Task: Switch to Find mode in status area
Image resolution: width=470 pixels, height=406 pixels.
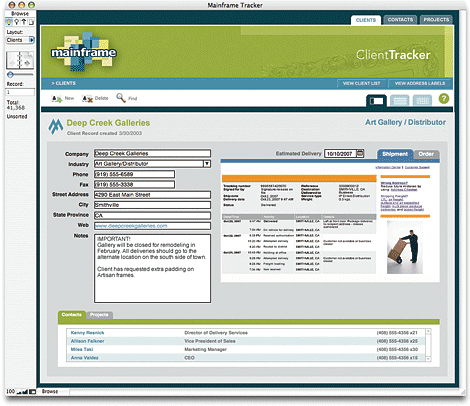Action: pos(16,22)
